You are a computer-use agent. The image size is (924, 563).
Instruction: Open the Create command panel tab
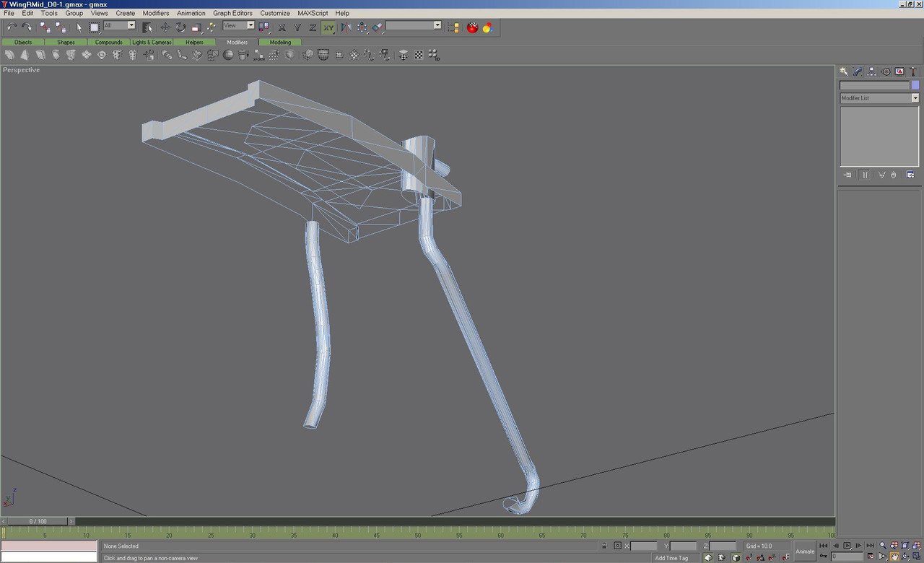(843, 71)
